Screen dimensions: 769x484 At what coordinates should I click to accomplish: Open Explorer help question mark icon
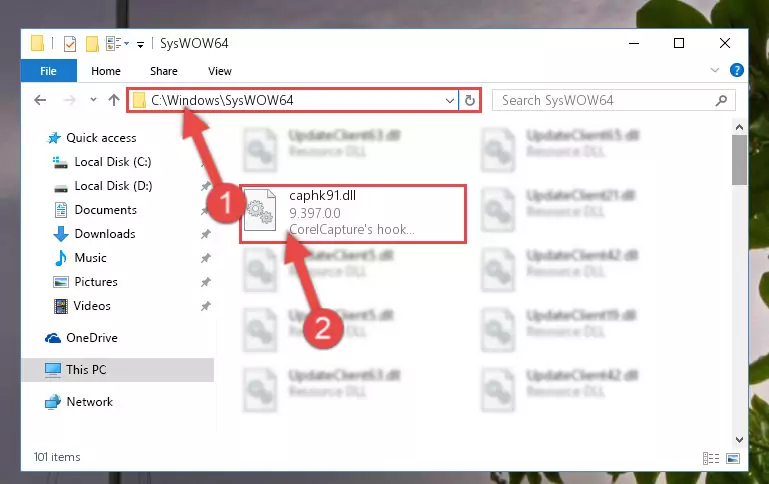(736, 71)
